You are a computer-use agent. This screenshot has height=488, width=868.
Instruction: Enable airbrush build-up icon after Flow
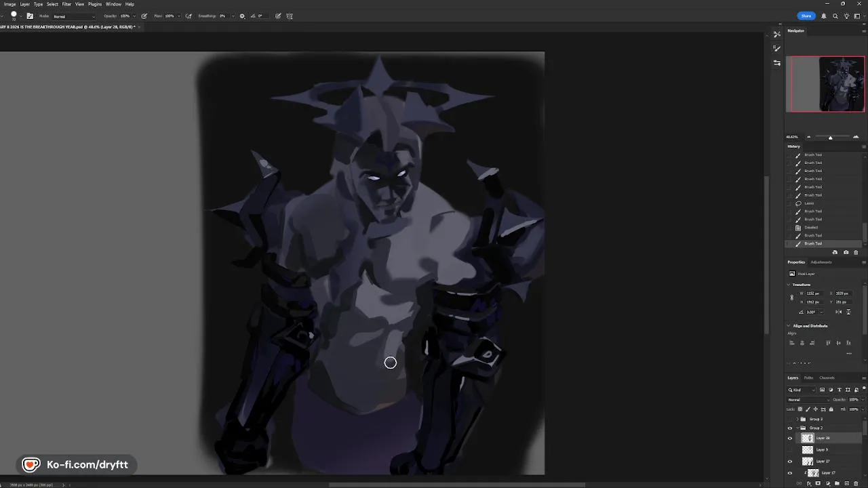[189, 16]
